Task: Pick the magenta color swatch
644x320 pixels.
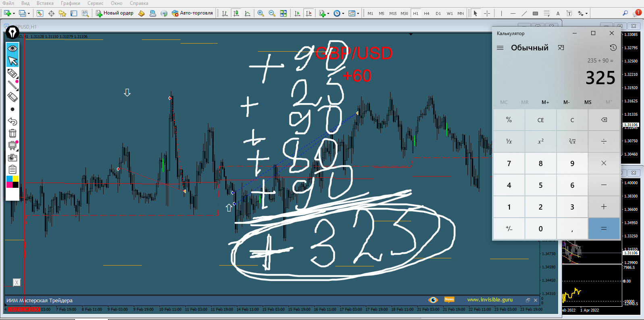Action: point(9,185)
